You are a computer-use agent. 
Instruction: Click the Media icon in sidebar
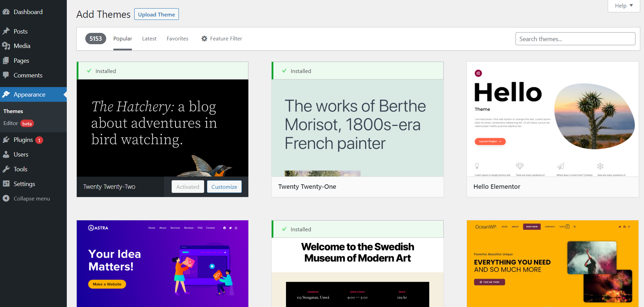click(6, 46)
